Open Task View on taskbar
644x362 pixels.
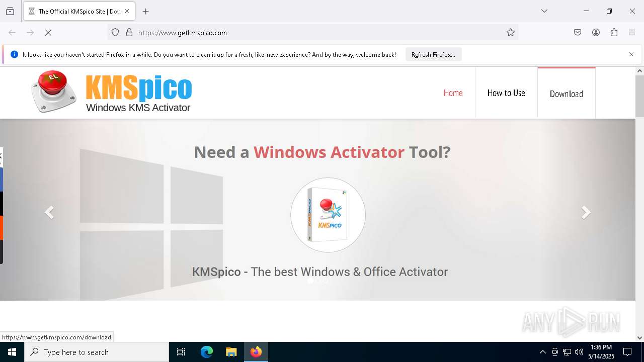(181, 352)
